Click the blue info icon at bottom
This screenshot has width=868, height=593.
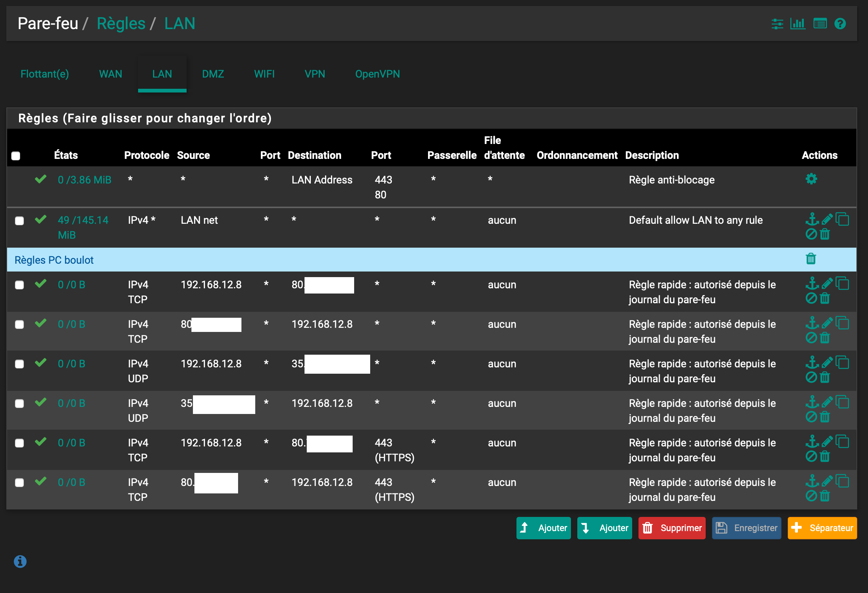[x=20, y=561]
